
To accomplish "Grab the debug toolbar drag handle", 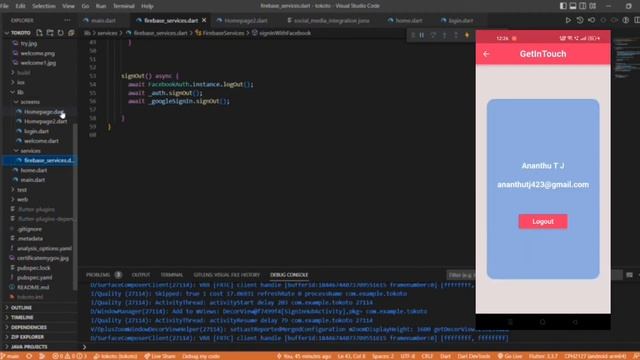I will 413,36.
